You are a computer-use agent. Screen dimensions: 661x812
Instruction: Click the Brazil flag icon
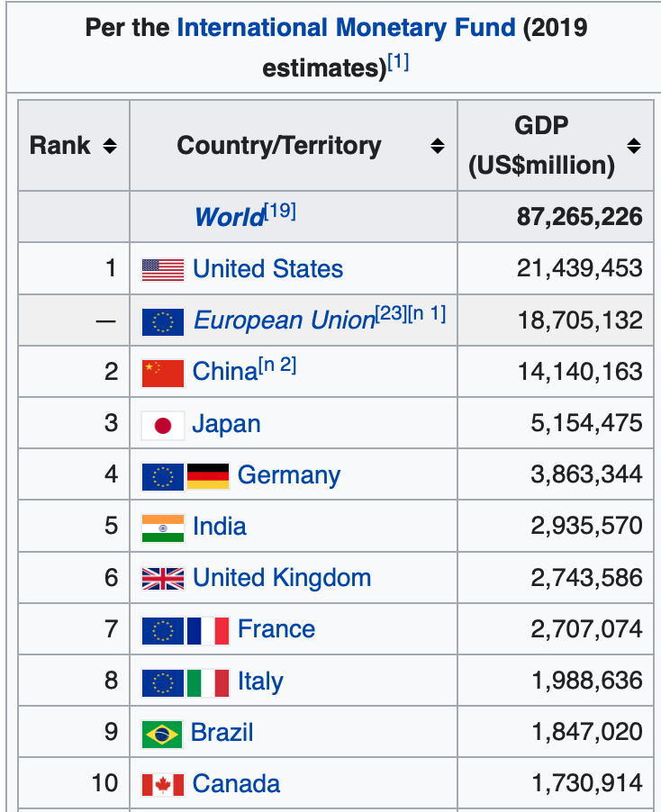(162, 734)
